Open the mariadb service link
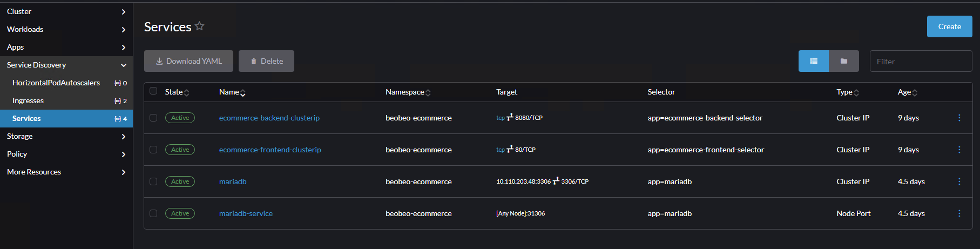 point(233,181)
